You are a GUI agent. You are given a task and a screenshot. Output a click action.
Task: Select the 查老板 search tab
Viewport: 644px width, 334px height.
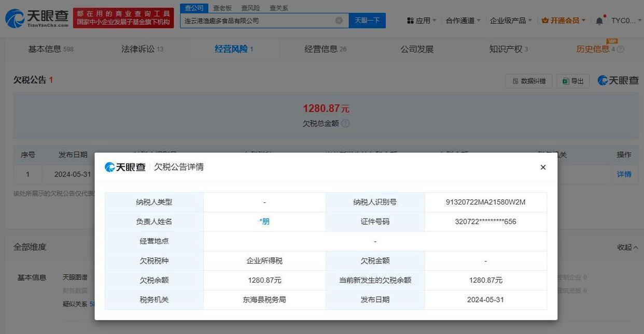(x=222, y=8)
